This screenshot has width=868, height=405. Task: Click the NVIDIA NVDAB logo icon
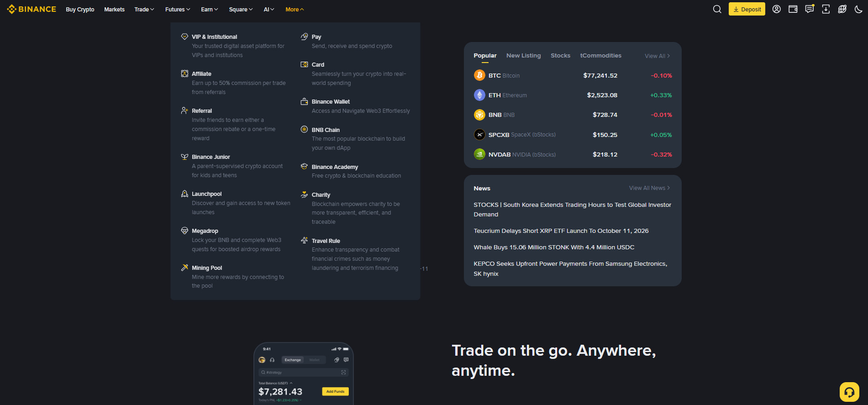[x=479, y=154]
